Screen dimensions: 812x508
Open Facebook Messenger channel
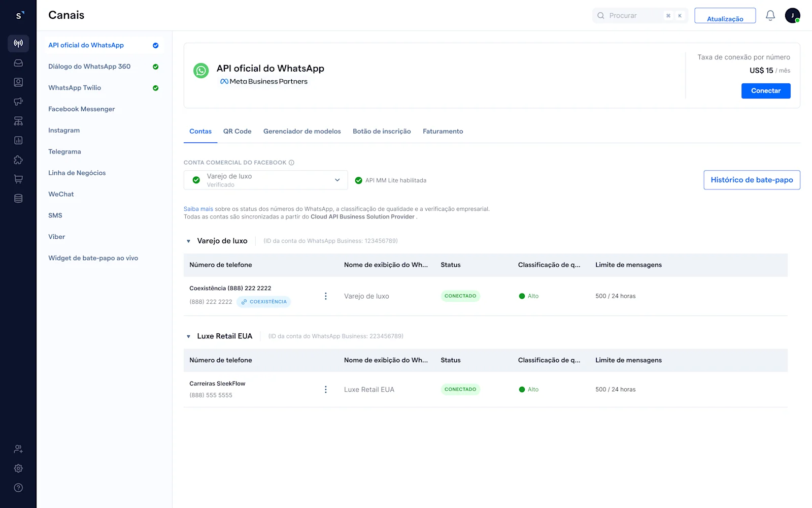104,109
